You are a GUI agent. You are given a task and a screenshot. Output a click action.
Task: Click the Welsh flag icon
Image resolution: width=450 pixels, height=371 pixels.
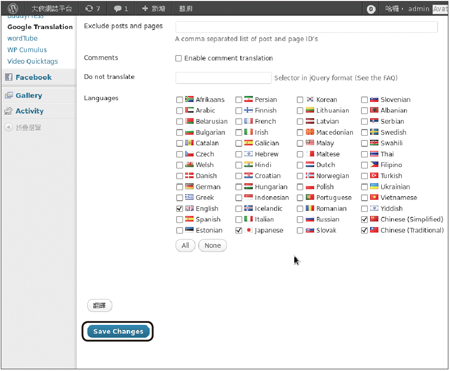[x=189, y=164]
